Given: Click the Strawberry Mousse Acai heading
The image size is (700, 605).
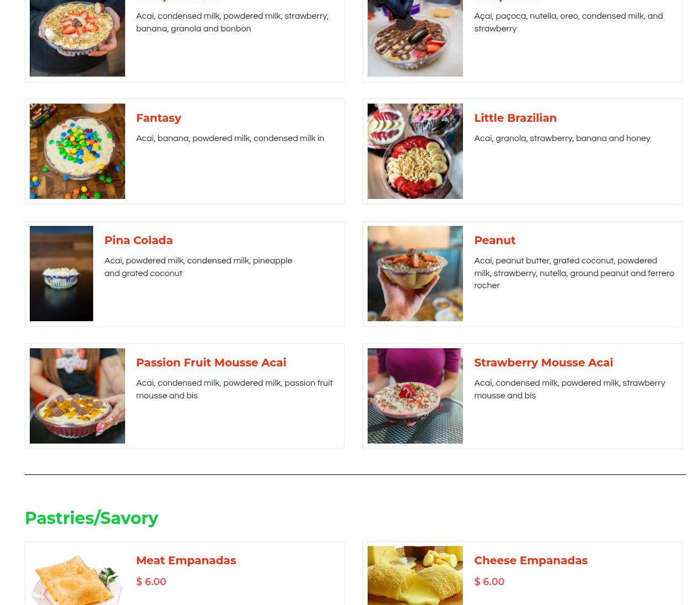Looking at the screenshot, I should [543, 363].
